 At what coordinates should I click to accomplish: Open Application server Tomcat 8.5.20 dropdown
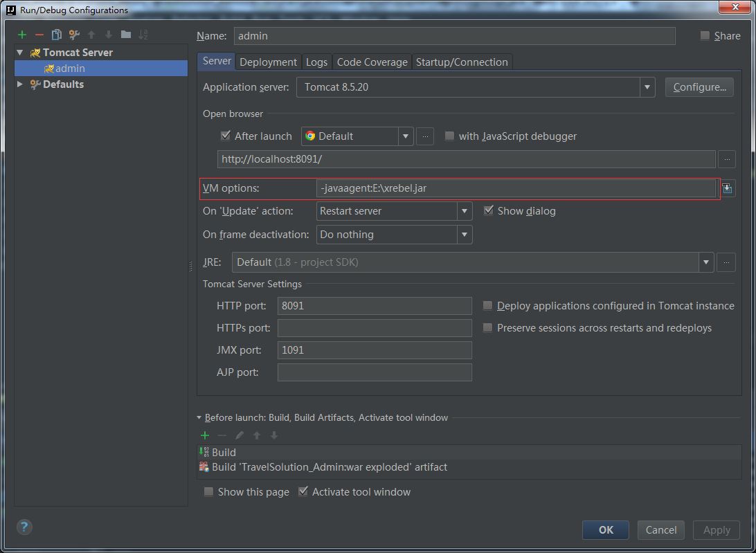476,87
